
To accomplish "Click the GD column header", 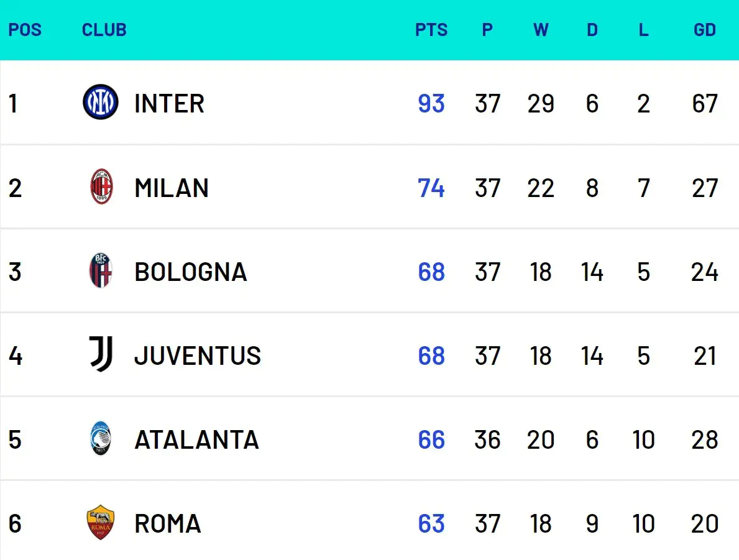I will pyautogui.click(x=705, y=30).
